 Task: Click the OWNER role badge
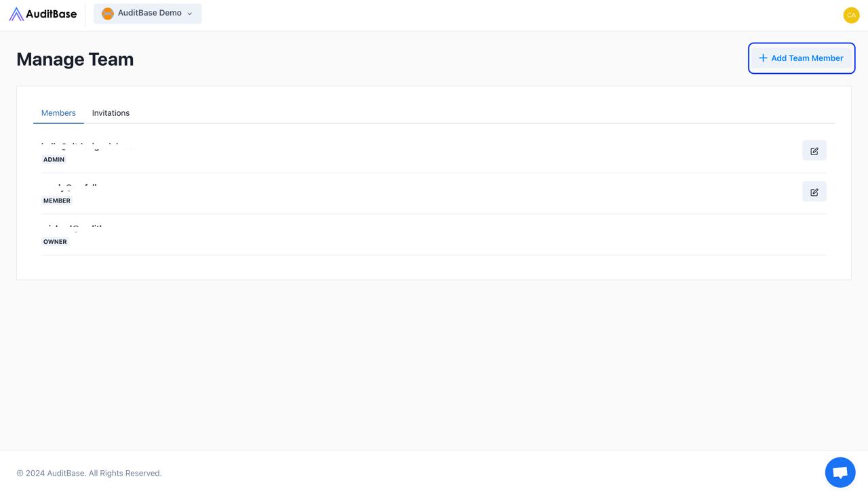point(55,242)
